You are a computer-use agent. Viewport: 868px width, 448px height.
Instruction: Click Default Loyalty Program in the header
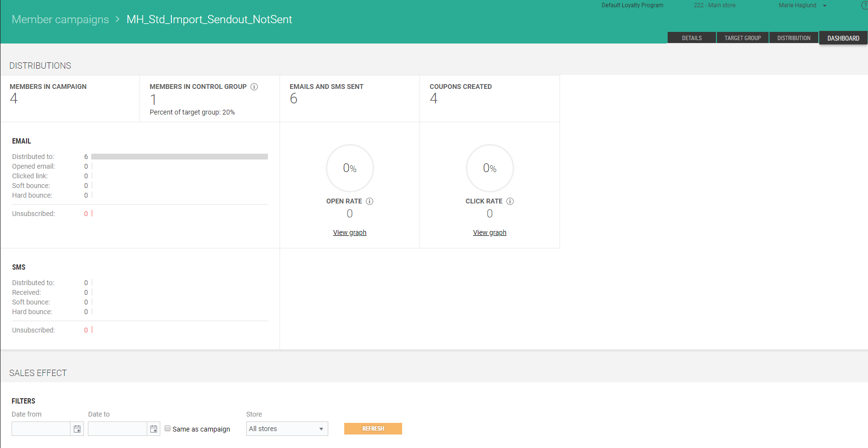tap(632, 5)
